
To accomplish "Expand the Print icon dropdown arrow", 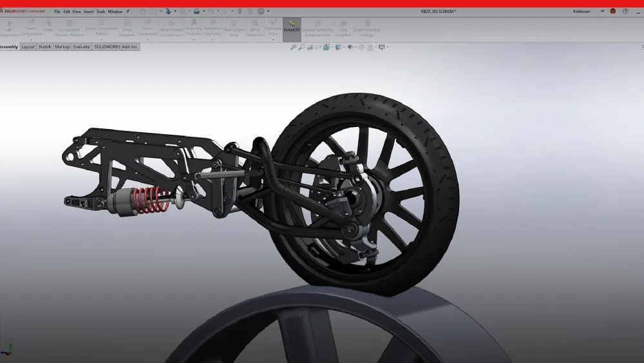I will point(204,12).
